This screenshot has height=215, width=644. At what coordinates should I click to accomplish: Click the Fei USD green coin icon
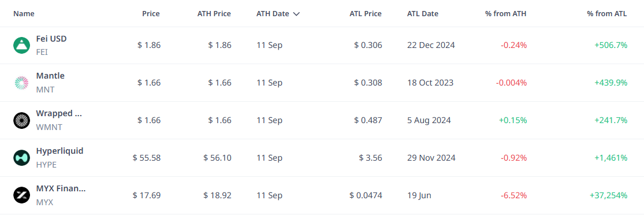[x=21, y=45]
